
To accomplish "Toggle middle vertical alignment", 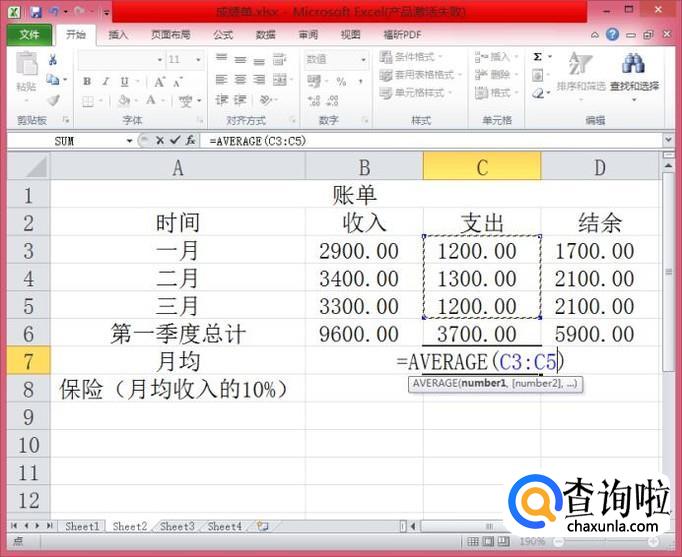I will click(x=241, y=59).
